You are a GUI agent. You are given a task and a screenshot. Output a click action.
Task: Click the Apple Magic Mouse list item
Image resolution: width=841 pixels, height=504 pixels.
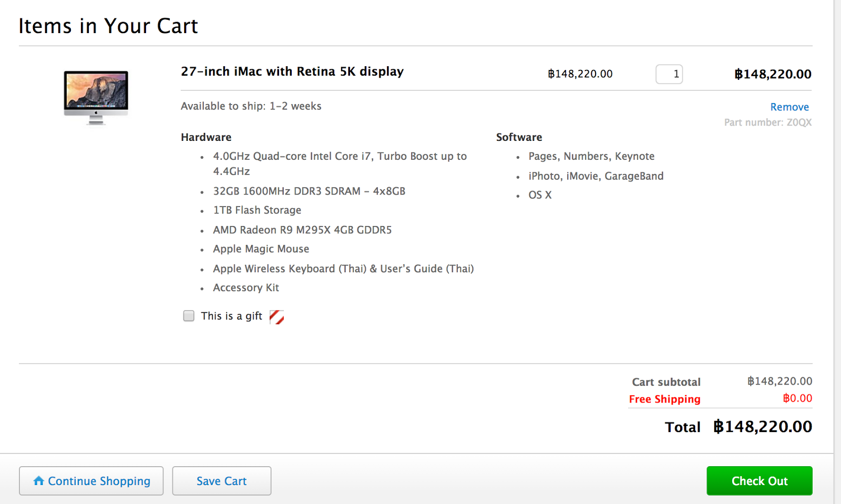pyautogui.click(x=261, y=249)
